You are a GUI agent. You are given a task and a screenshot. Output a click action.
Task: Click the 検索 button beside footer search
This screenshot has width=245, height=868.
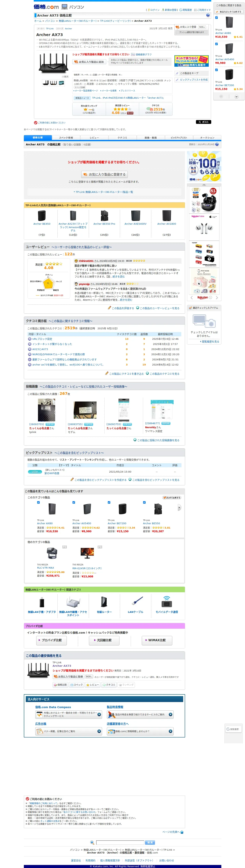(150, 842)
